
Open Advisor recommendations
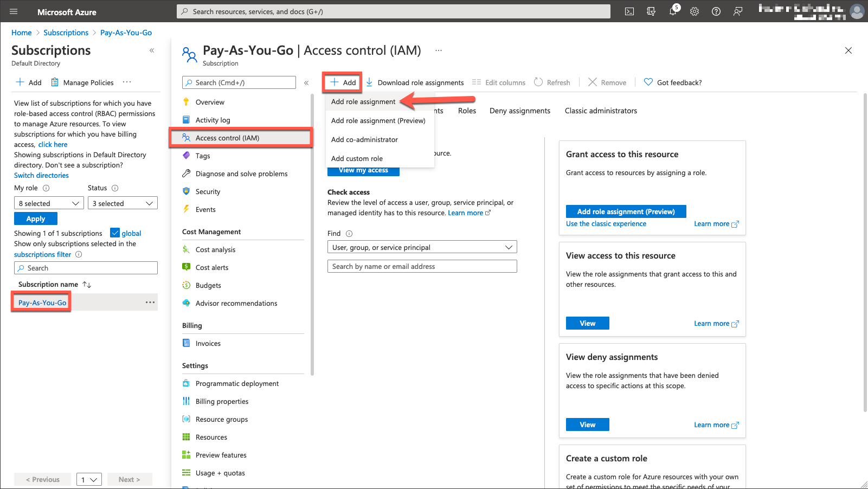click(x=236, y=303)
